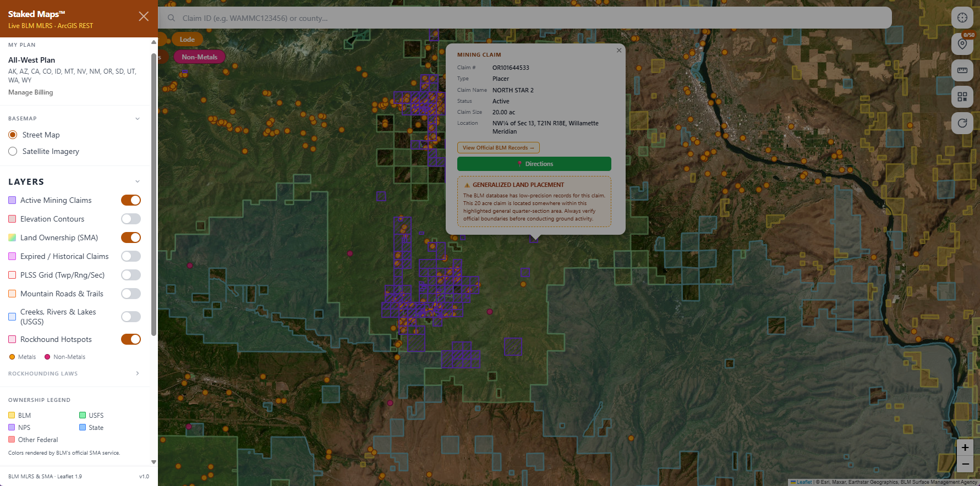
Task: Zoom in on the map
Action: click(x=965, y=448)
